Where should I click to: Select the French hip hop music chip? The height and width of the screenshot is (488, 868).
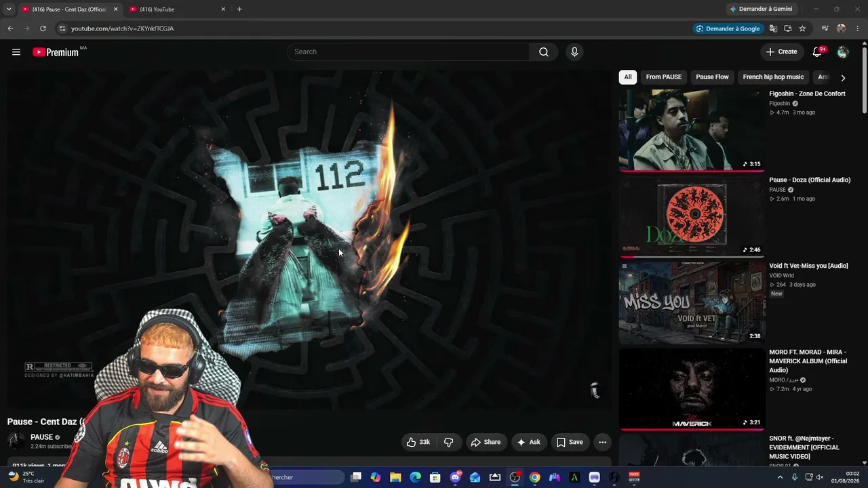pyautogui.click(x=773, y=77)
